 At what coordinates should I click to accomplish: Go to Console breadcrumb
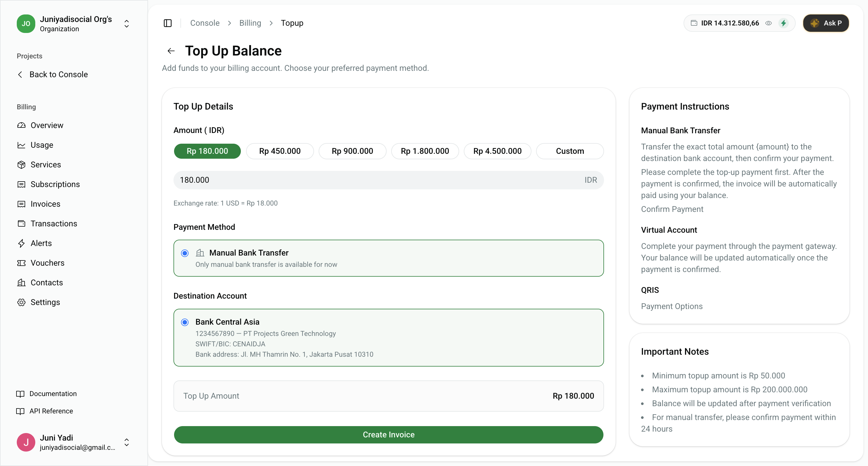pyautogui.click(x=205, y=23)
